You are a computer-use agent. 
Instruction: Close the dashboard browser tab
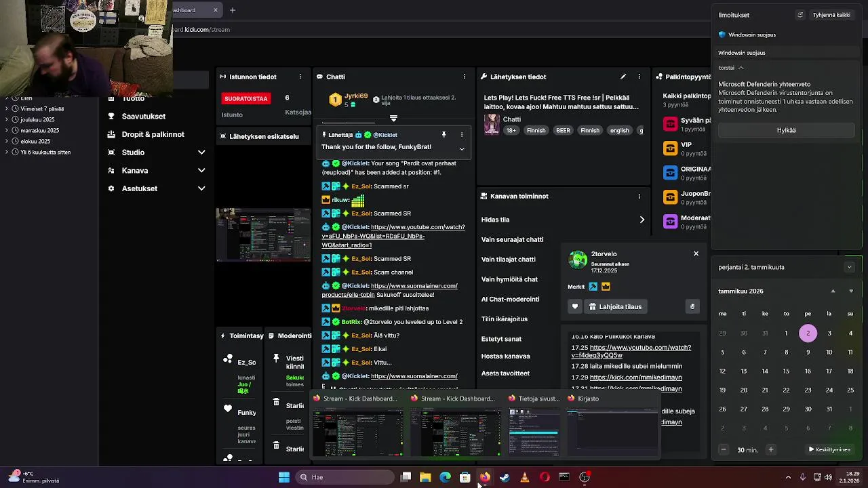click(216, 10)
